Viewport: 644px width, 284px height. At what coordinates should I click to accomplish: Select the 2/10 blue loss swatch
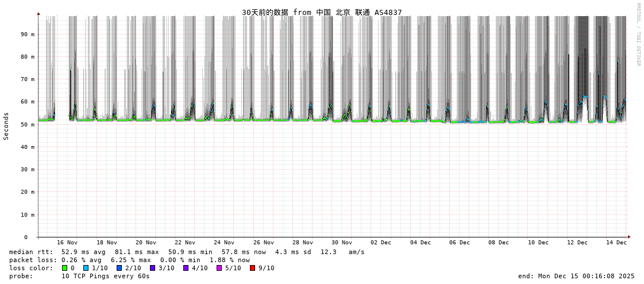coord(119,268)
